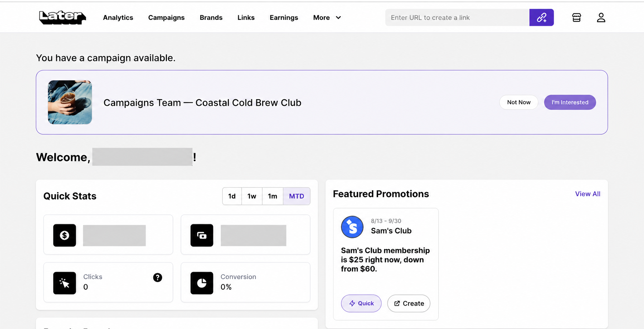The image size is (644, 329).
Task: Click the Sam's Club promotion description text
Action: [x=385, y=260]
